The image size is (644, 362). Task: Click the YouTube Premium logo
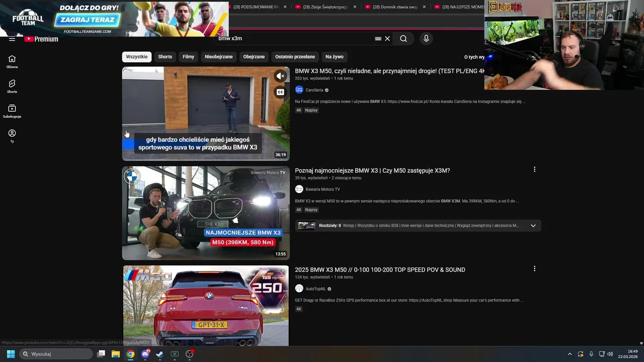tap(41, 39)
